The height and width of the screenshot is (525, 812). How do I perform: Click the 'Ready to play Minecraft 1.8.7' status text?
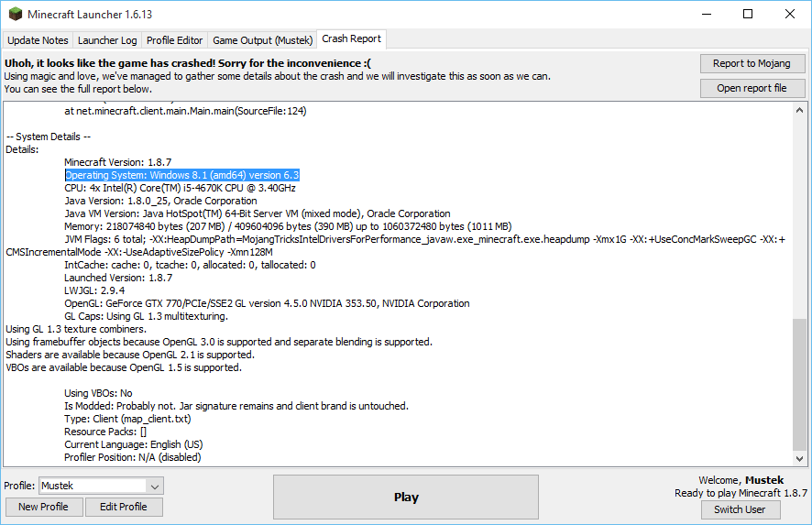click(741, 494)
